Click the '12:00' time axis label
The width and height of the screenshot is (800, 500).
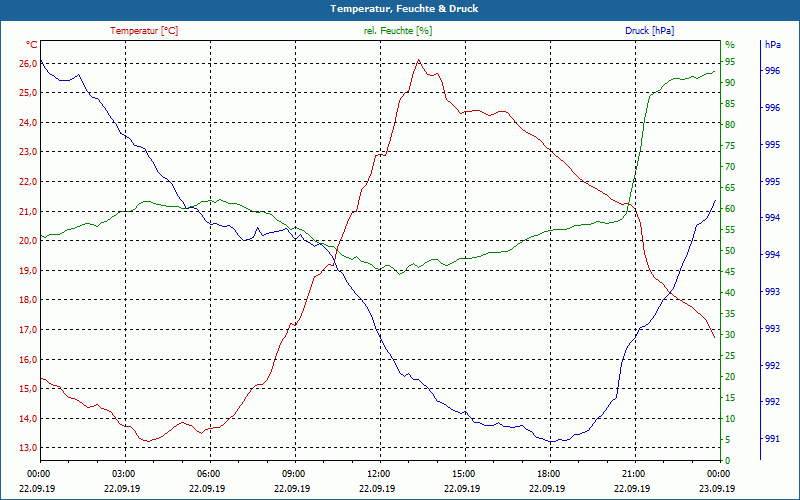point(378,474)
